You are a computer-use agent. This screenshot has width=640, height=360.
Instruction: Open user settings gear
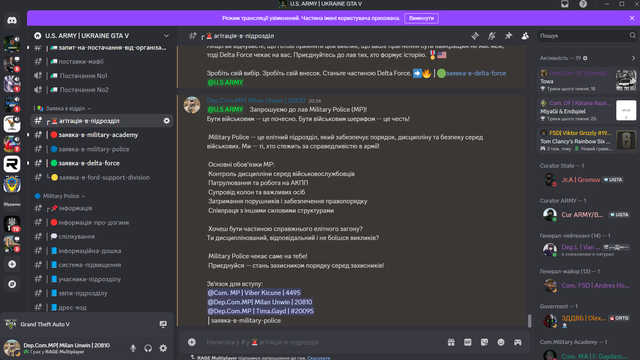(x=163, y=348)
